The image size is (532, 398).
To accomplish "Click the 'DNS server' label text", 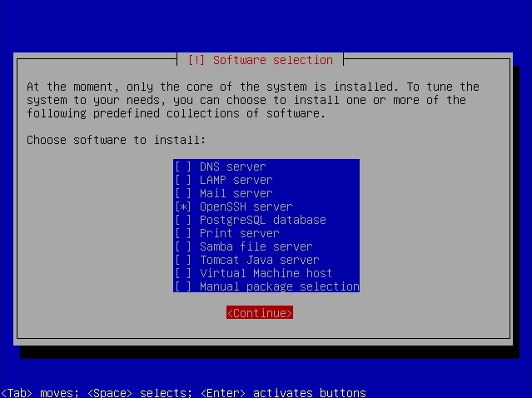I will pos(233,167).
